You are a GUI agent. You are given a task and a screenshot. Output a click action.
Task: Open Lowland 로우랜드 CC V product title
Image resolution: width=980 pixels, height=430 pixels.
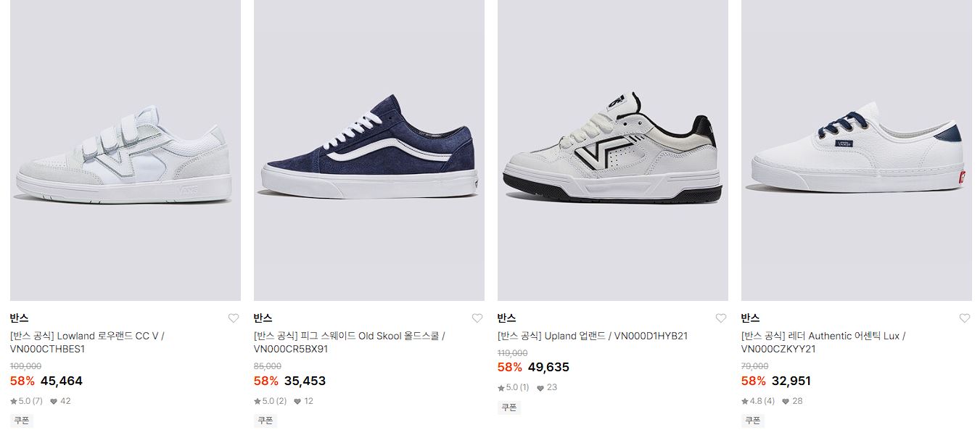87,342
